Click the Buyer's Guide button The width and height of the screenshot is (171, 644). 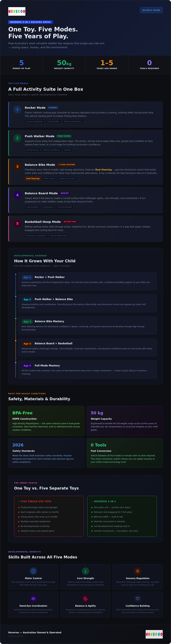pyautogui.click(x=151, y=10)
